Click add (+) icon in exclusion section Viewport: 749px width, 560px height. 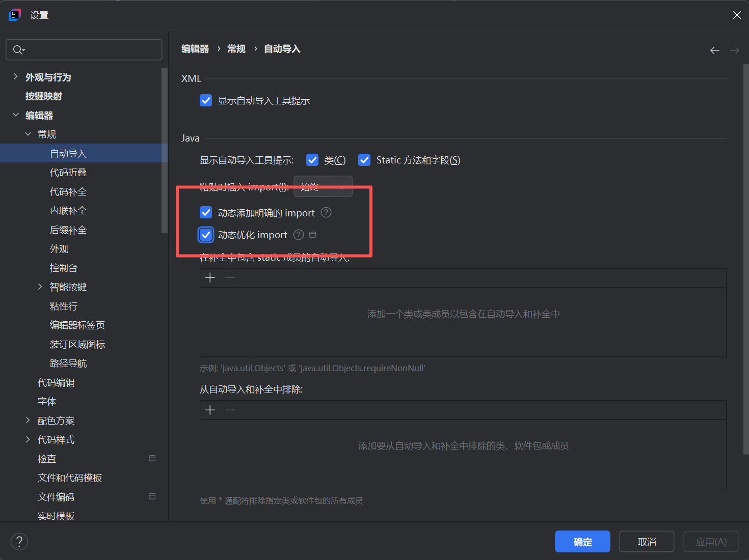[x=210, y=410]
